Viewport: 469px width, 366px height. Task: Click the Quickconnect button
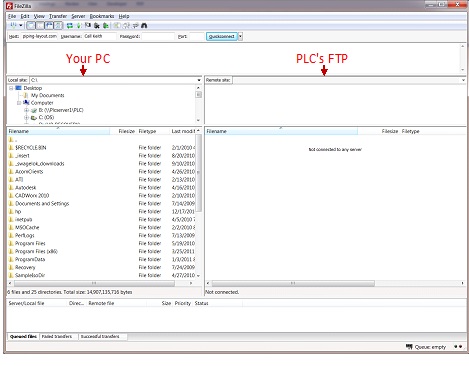[222, 36]
